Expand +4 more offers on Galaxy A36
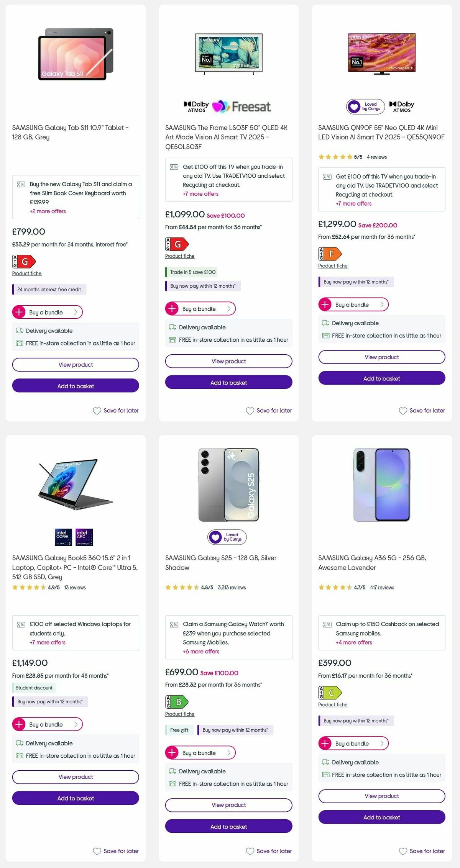This screenshot has width=460, height=868. click(x=353, y=642)
